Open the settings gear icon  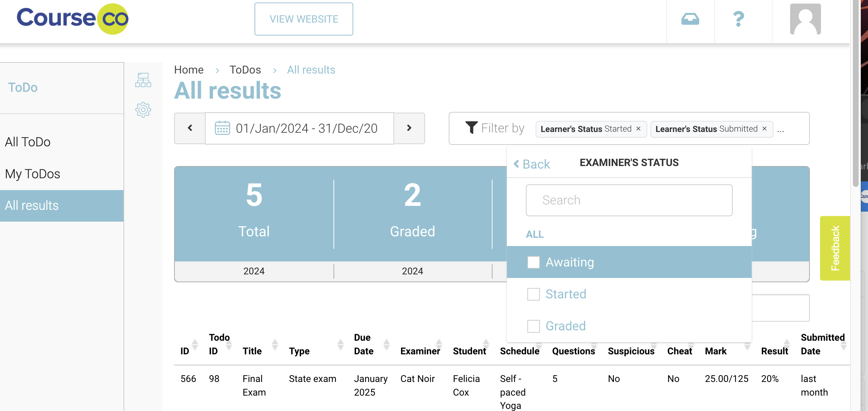143,110
